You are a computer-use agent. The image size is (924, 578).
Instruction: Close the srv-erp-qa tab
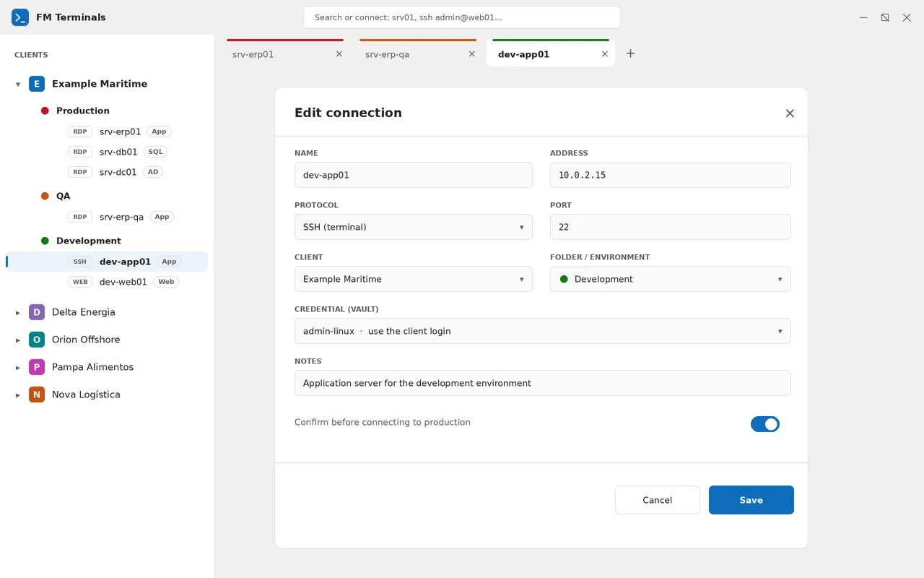tap(472, 54)
